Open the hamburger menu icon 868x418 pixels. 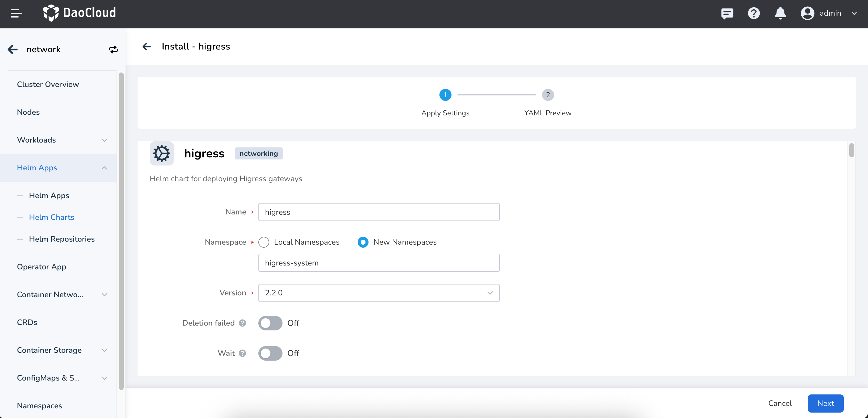(x=16, y=13)
